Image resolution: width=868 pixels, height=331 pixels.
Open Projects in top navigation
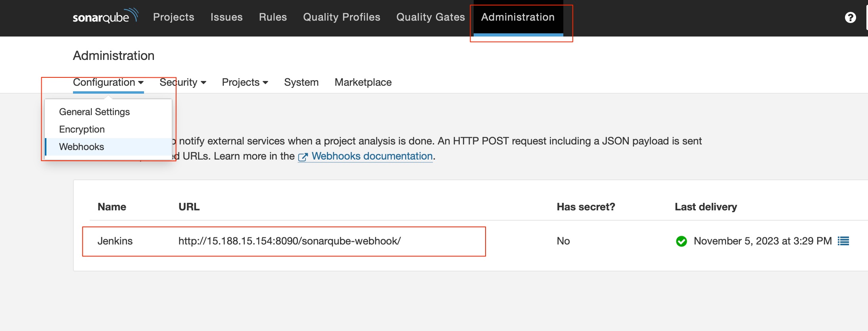(174, 17)
